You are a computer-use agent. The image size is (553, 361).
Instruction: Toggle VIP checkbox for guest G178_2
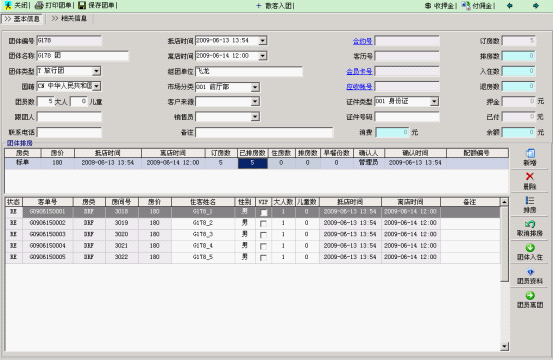tap(263, 224)
